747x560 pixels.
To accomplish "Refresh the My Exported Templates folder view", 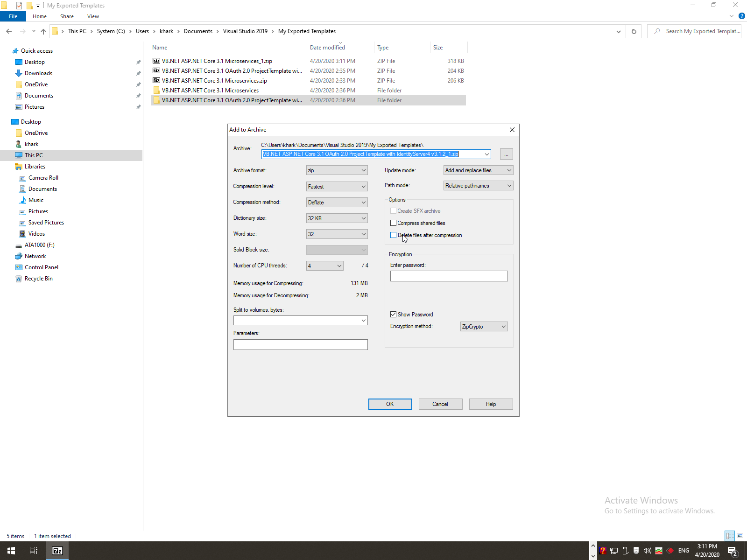I will pos(634,31).
